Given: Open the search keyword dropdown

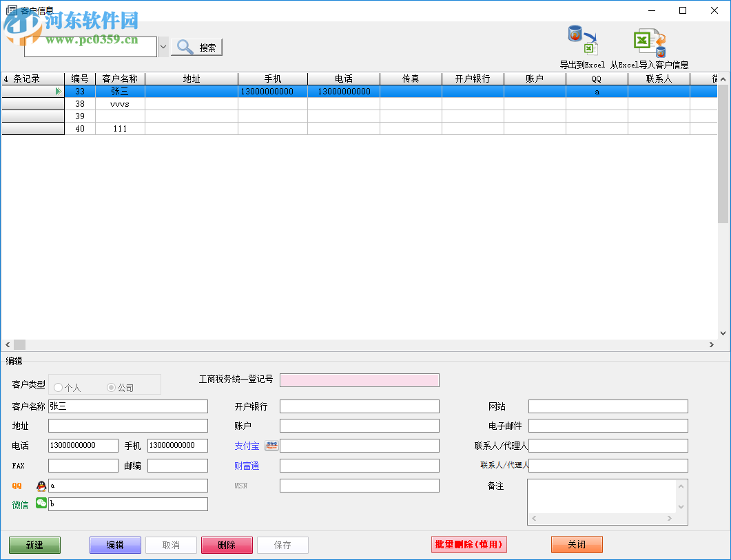Looking at the screenshot, I should (x=163, y=46).
